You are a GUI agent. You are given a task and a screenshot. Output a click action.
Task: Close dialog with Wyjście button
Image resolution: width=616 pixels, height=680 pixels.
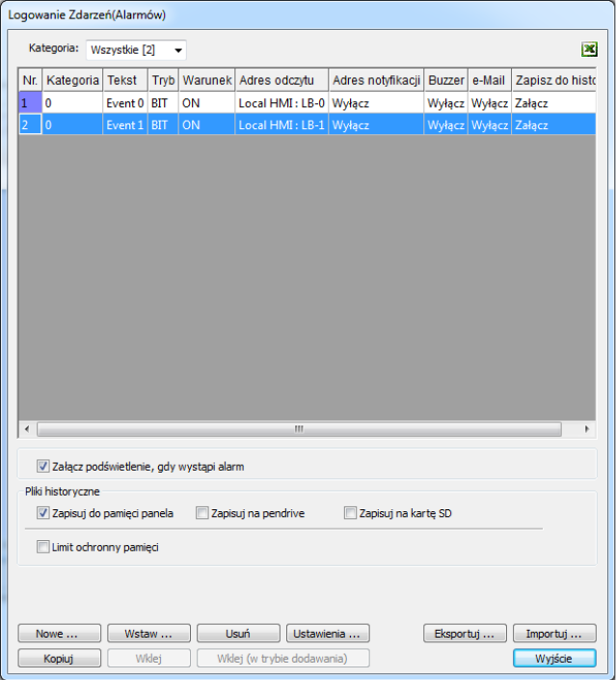point(554,658)
